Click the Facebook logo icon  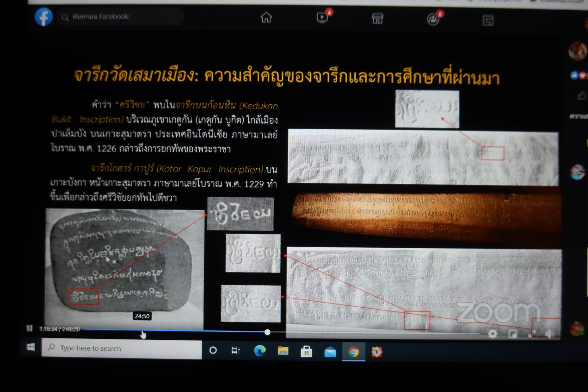[x=44, y=17]
